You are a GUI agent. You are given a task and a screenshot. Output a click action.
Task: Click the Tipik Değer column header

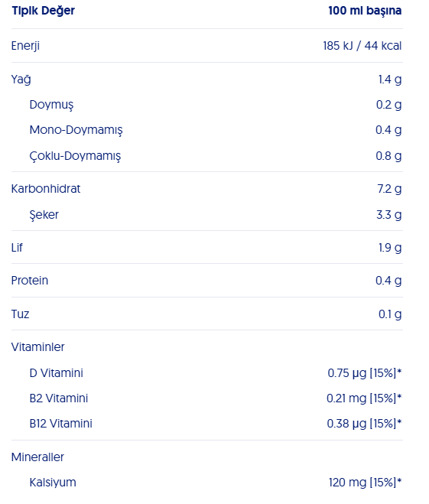coord(43,11)
